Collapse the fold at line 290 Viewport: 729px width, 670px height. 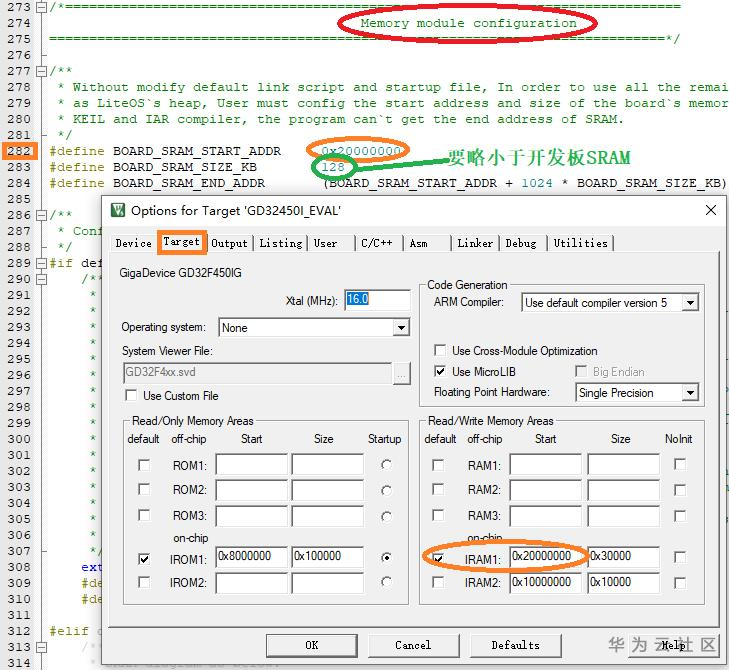42,279
